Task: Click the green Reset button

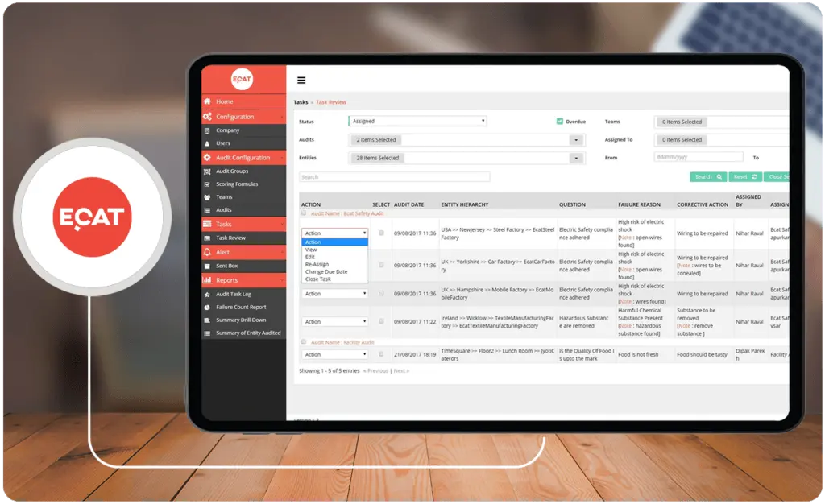Action: pyautogui.click(x=745, y=176)
